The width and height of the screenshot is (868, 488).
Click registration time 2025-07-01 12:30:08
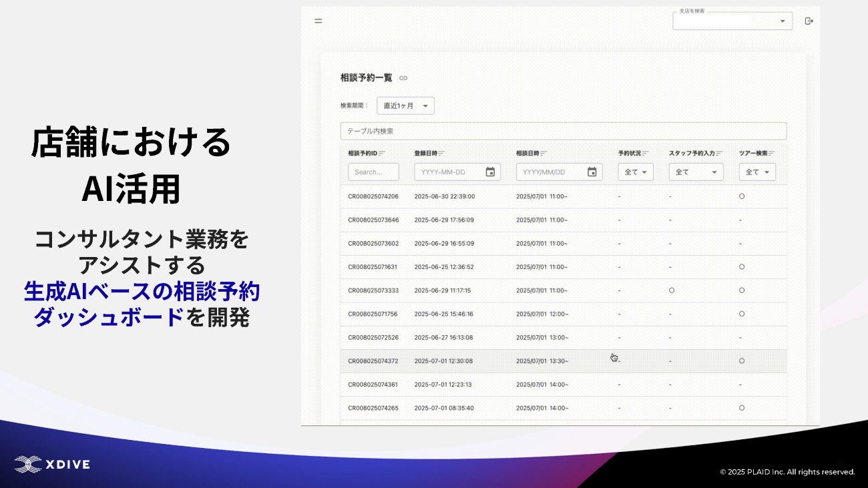coord(443,360)
